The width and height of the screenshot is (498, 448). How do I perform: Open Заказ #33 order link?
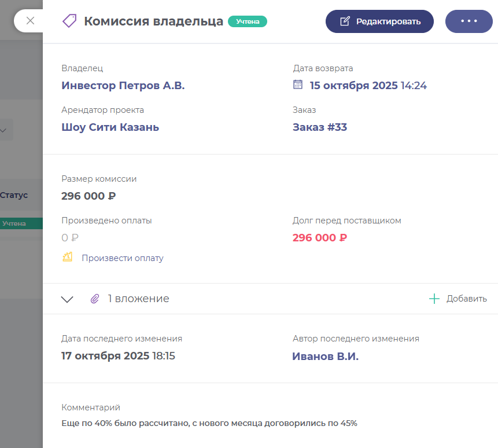click(x=320, y=127)
